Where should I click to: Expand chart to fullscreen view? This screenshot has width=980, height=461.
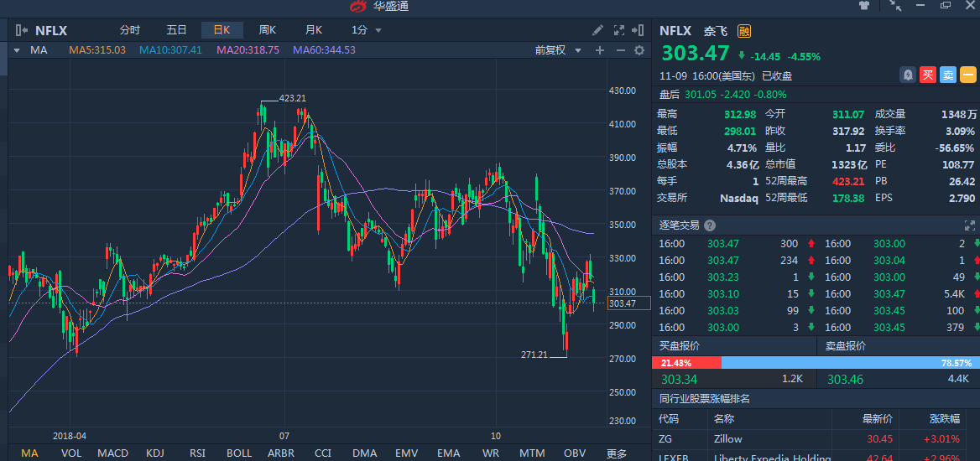point(619,30)
